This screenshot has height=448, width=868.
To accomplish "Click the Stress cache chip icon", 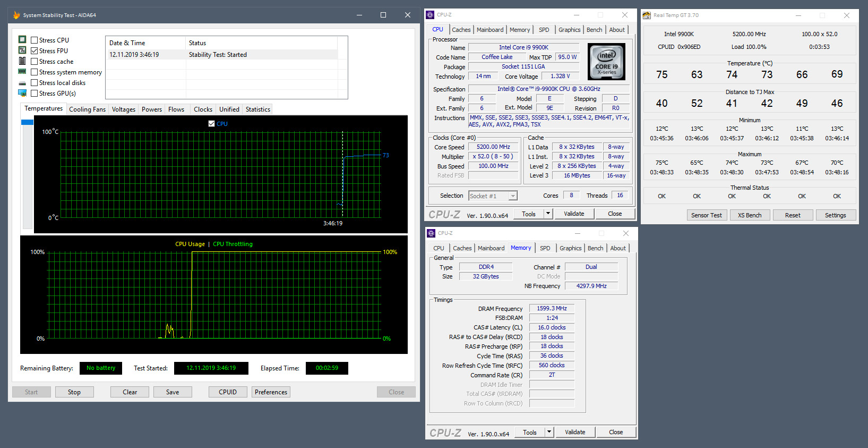I will 22,61.
